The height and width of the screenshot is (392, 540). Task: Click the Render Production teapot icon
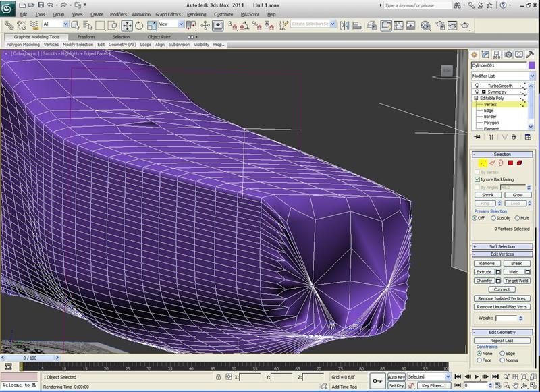[465, 25]
